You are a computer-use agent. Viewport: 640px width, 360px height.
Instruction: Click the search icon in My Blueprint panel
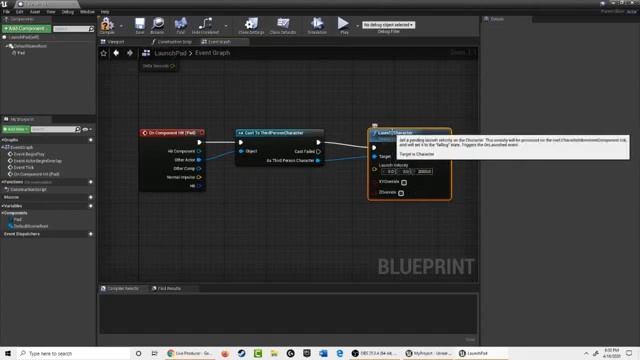tap(78, 129)
